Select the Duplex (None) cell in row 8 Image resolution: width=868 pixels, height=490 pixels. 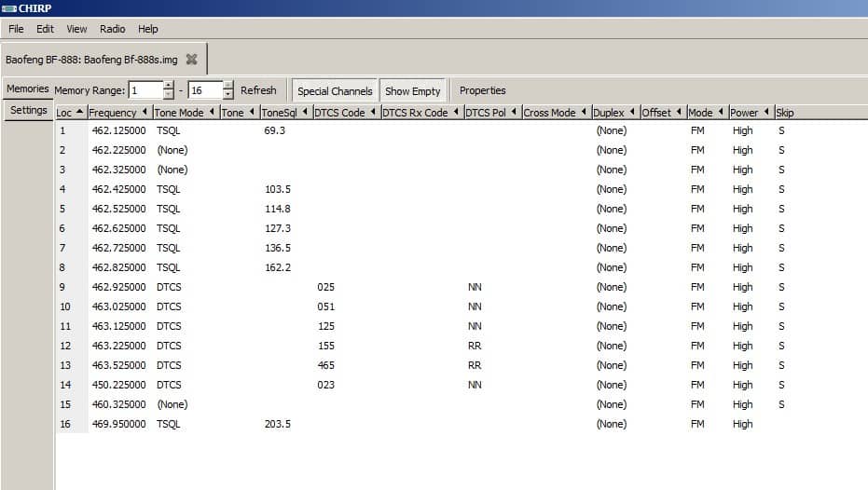pos(612,267)
